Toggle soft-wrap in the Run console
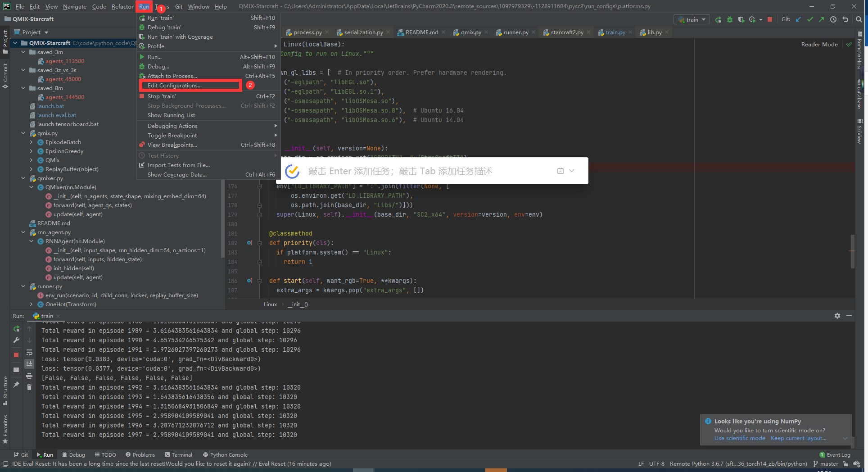 point(29,352)
